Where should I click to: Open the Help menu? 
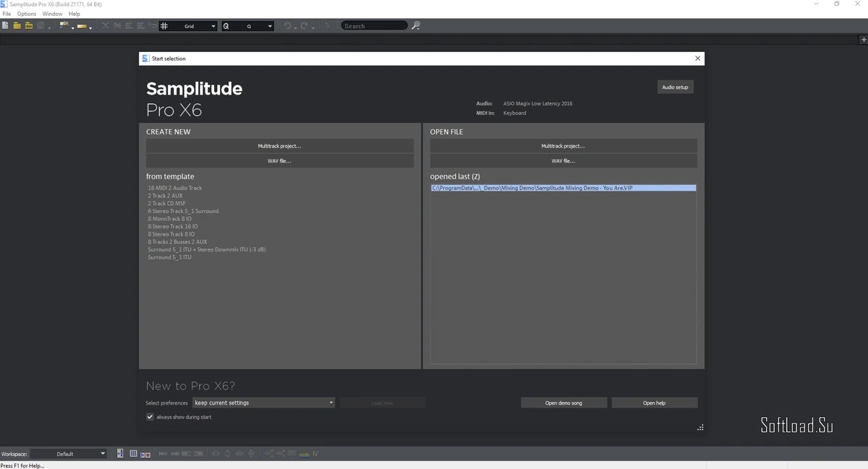coord(75,14)
